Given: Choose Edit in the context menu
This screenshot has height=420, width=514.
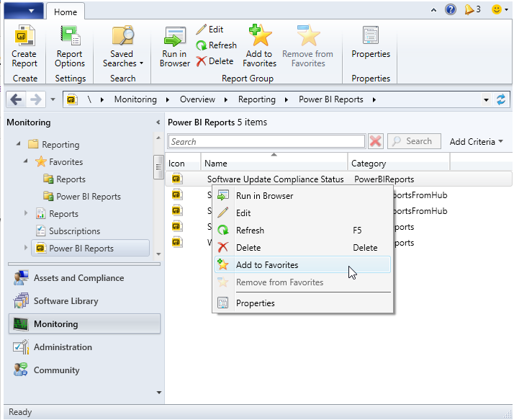Looking at the screenshot, I should pyautogui.click(x=302, y=213).
